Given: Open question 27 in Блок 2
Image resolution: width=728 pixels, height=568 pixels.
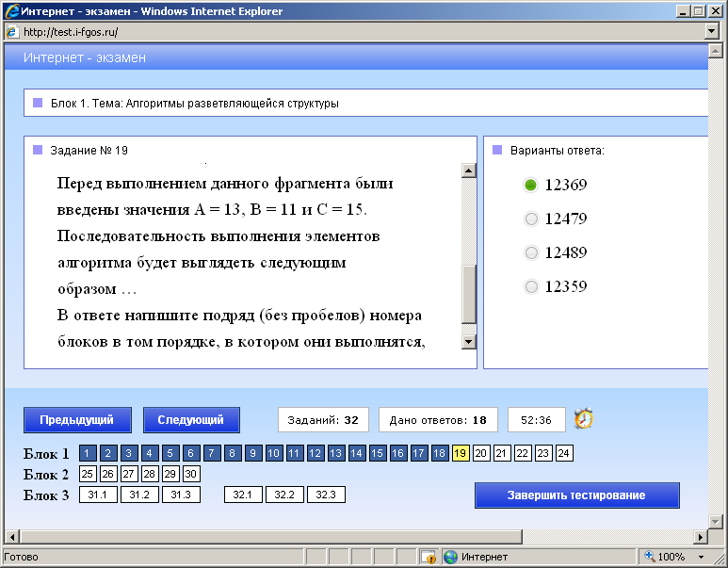Looking at the screenshot, I should pyautogui.click(x=129, y=474).
